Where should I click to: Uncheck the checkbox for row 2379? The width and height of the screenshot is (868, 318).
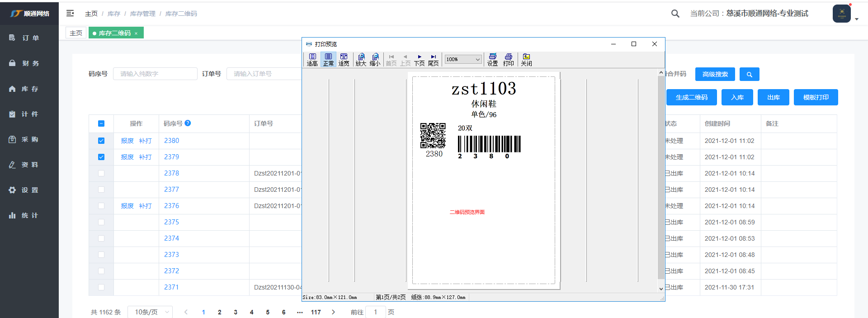101,157
